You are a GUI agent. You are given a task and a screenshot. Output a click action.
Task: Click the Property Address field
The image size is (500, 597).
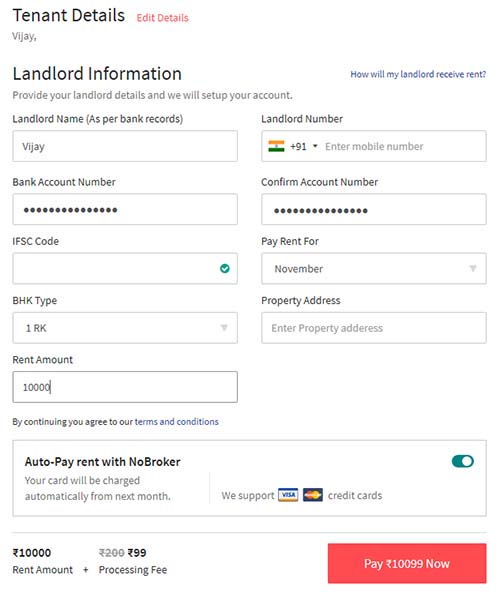tap(374, 328)
